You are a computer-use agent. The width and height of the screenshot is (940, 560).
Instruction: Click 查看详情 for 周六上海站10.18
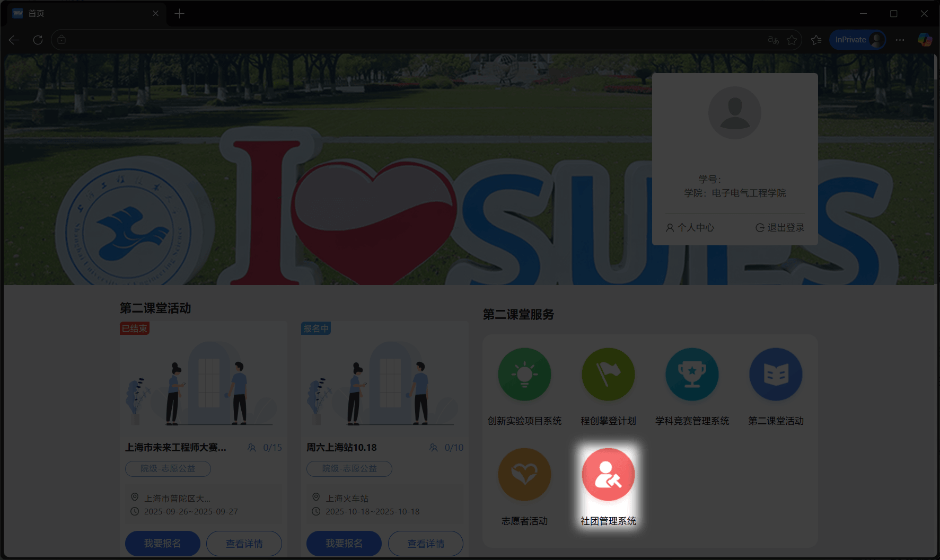[425, 544]
